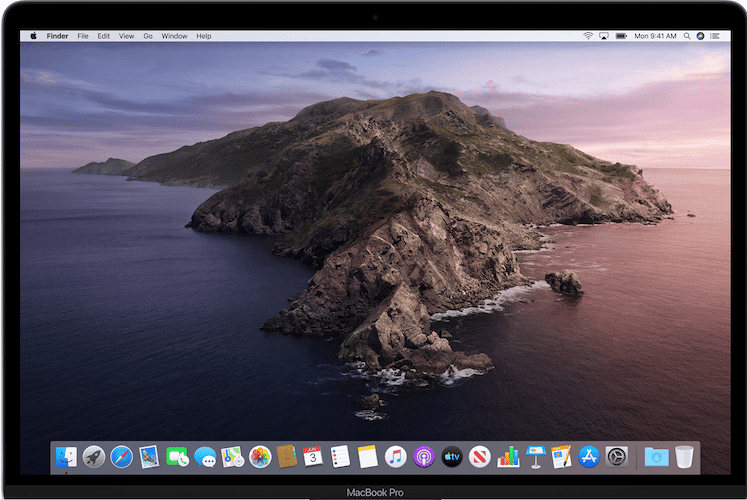Open the Help menu
This screenshot has width=747, height=500.
coord(204,36)
